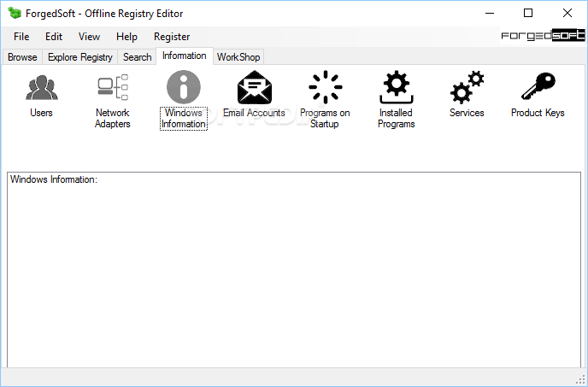
Task: Open the Help menu
Action: point(126,37)
